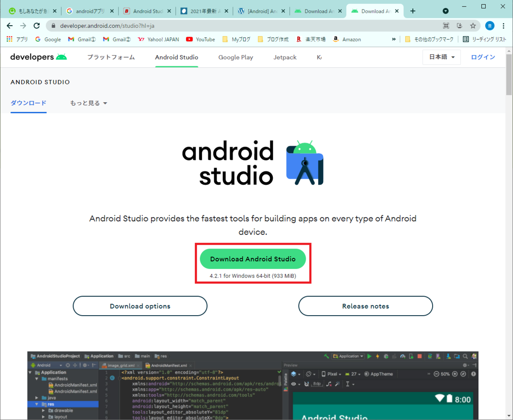Open the tab search dropdown button
Viewport: 513px width, 420px height.
tap(445, 11)
